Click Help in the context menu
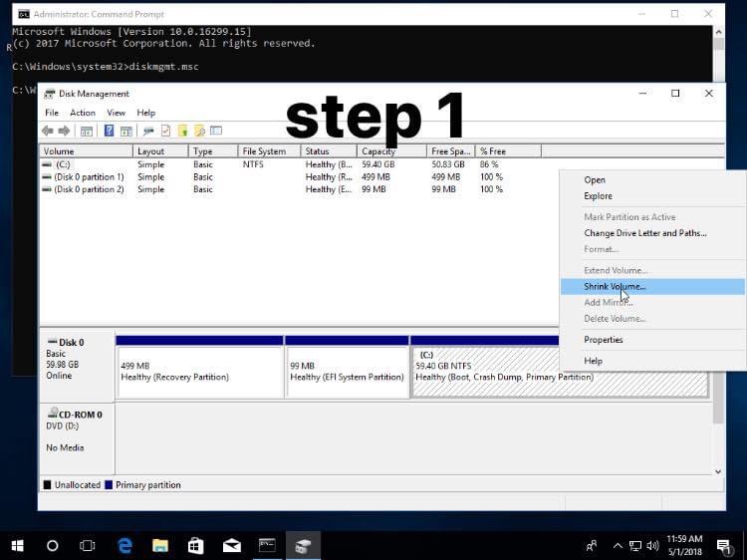Image resolution: width=747 pixels, height=560 pixels. [x=652, y=361]
